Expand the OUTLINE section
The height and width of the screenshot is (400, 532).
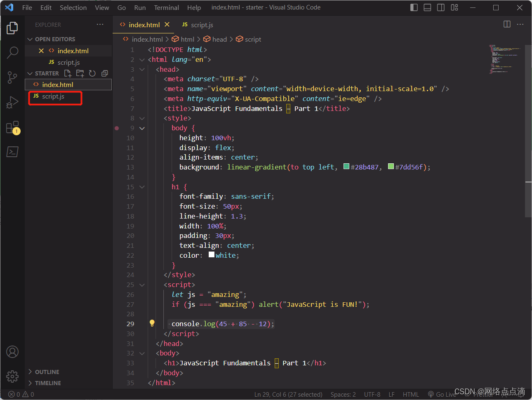(x=30, y=372)
